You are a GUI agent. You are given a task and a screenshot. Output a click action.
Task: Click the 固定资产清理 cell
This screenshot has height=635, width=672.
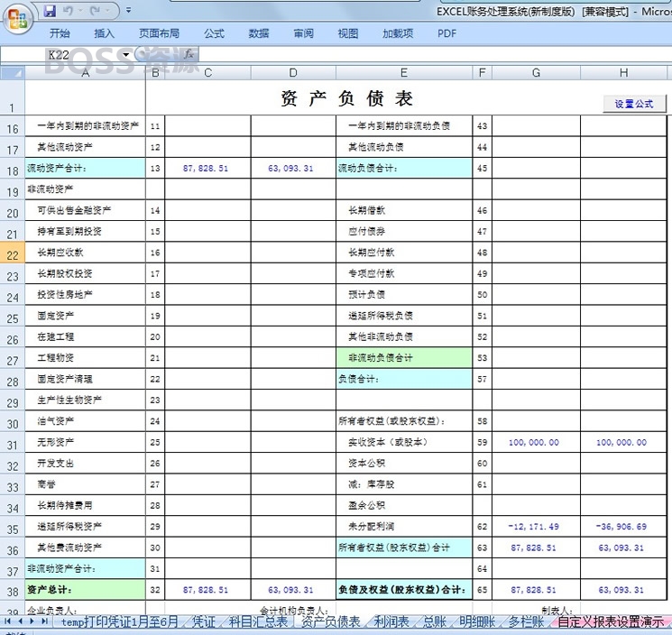[x=86, y=379]
